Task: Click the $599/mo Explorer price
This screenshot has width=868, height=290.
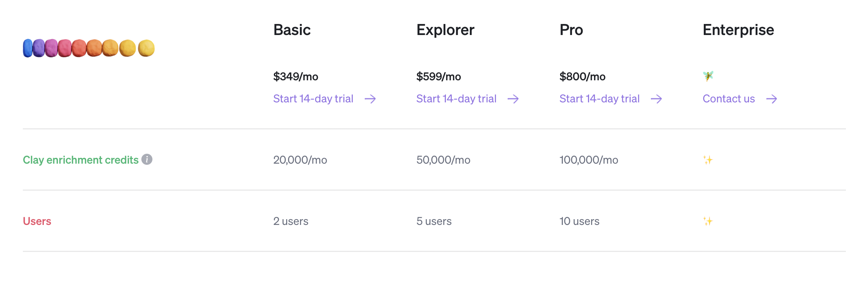Action: pyautogui.click(x=439, y=76)
